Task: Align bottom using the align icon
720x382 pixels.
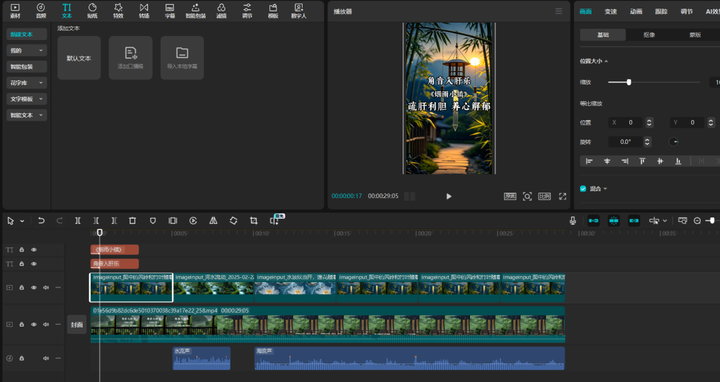Action: (x=678, y=161)
